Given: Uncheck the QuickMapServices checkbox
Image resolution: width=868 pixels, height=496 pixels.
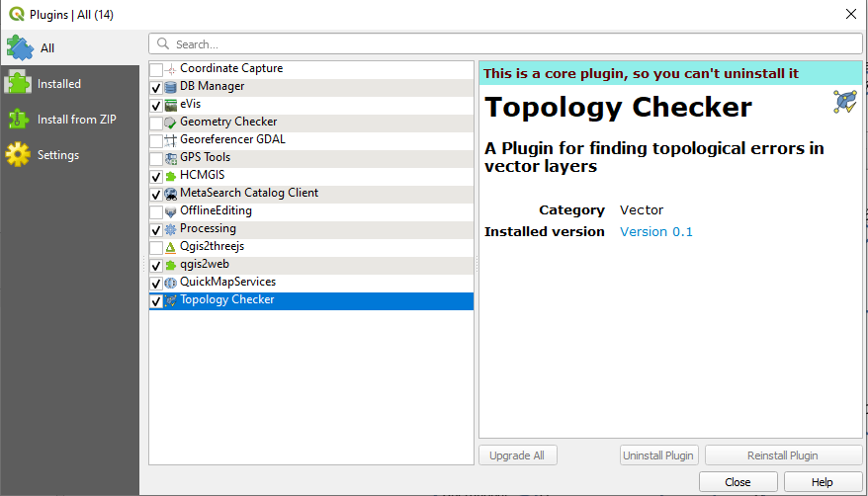Looking at the screenshot, I should [156, 284].
